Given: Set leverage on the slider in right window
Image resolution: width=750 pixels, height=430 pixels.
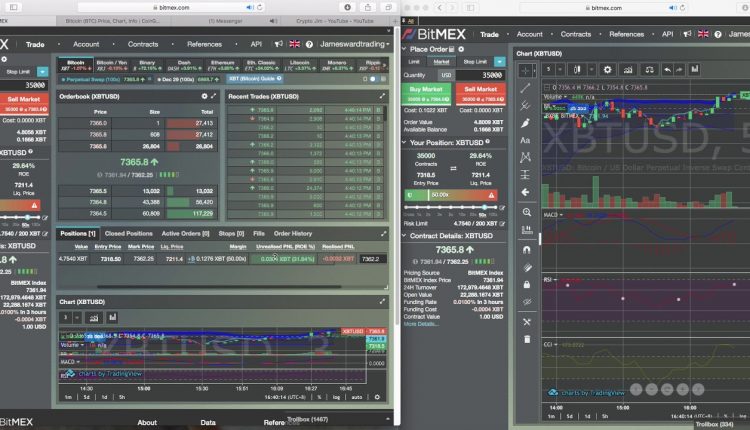Looking at the screenshot, I should (x=450, y=207).
